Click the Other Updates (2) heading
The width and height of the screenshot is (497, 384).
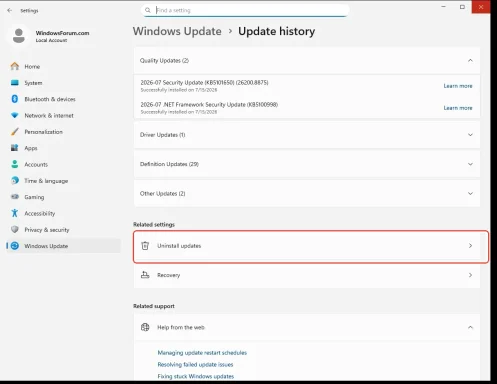pyautogui.click(x=162, y=193)
